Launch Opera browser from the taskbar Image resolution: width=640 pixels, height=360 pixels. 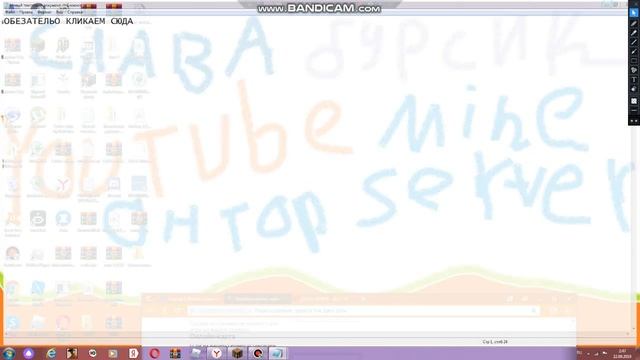point(154,353)
